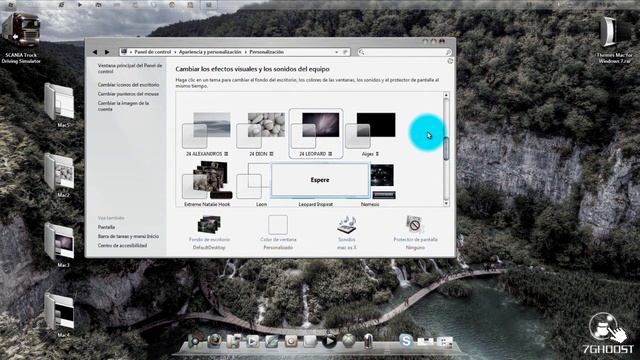The height and width of the screenshot is (360, 640).
Task: Click theme list scrollbar down arrow
Action: pos(446,203)
